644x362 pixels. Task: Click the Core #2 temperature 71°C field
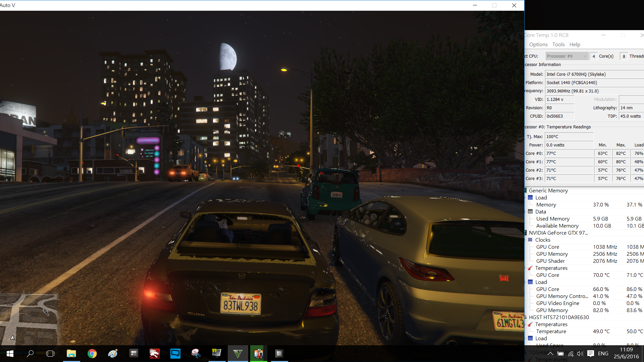coord(569,170)
